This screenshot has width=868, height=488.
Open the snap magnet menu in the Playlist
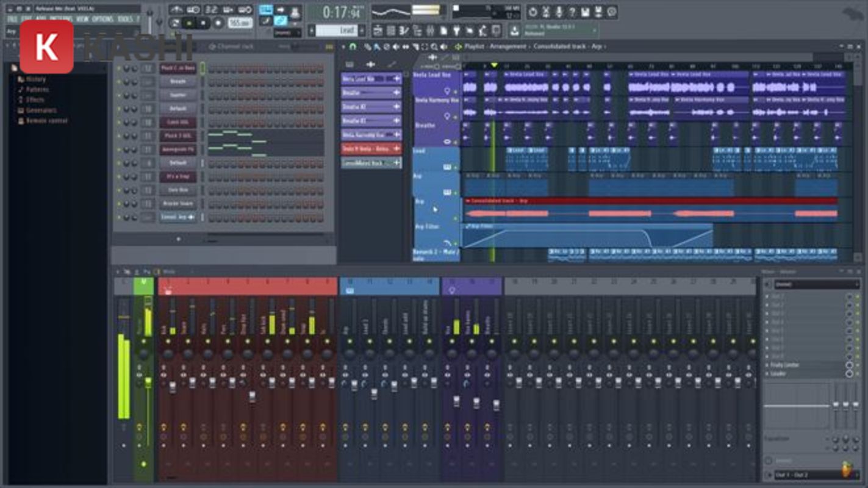click(354, 47)
